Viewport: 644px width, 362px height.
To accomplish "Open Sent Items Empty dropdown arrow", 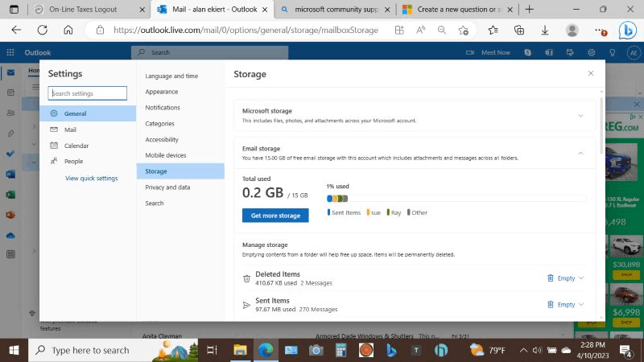I will [x=581, y=305].
